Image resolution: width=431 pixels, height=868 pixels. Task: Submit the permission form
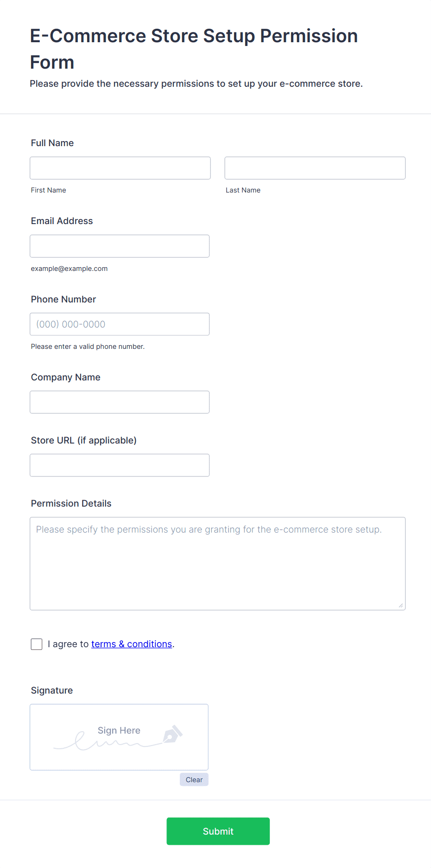pos(218,831)
